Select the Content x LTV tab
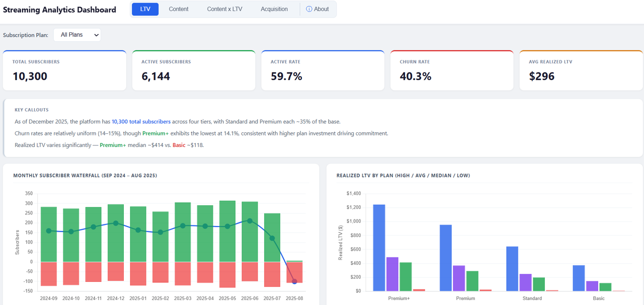 (224, 9)
